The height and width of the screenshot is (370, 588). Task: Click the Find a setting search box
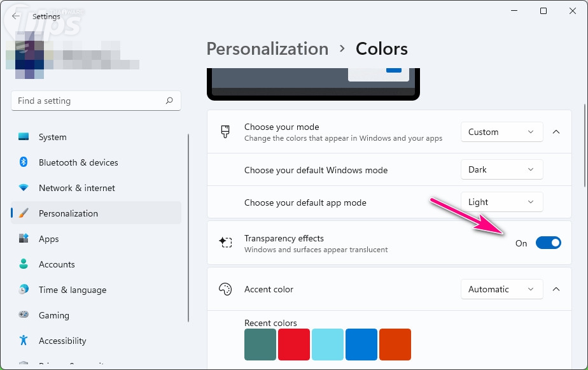pos(89,101)
